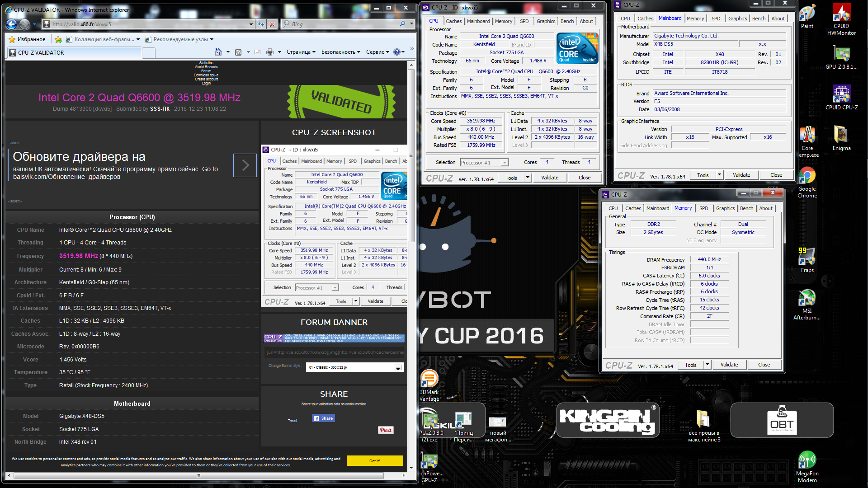
Task: Click the ad's next arrow button
Action: 245,165
